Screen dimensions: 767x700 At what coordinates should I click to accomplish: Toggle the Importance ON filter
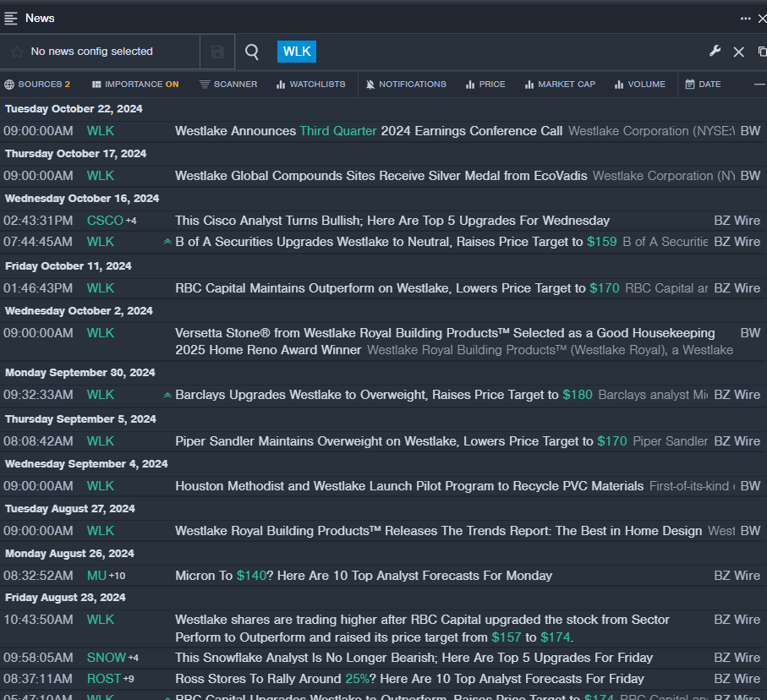pos(135,85)
